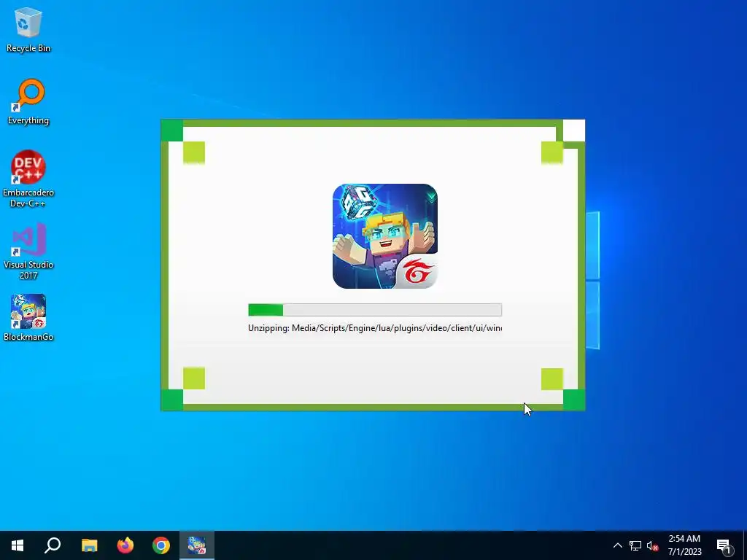Launch Firefox from the taskbar
747x560 pixels.
click(125, 545)
